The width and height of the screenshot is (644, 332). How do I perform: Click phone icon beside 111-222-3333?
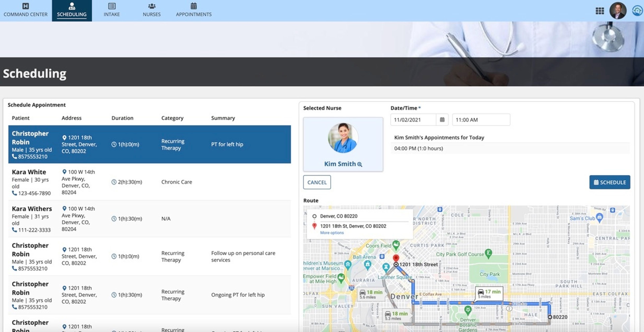[x=14, y=230]
